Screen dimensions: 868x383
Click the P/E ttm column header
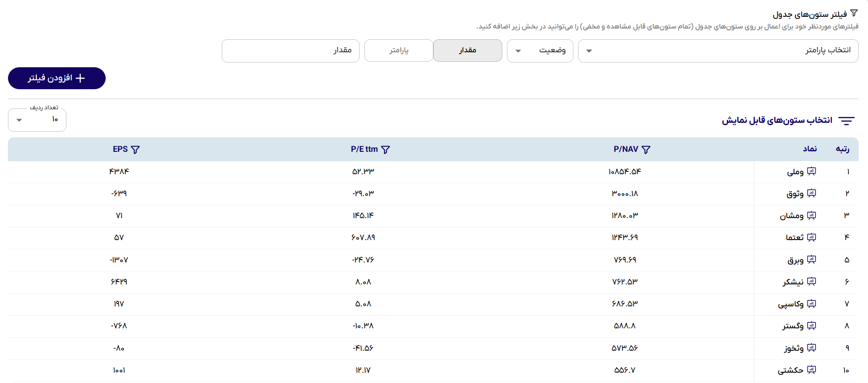364,149
